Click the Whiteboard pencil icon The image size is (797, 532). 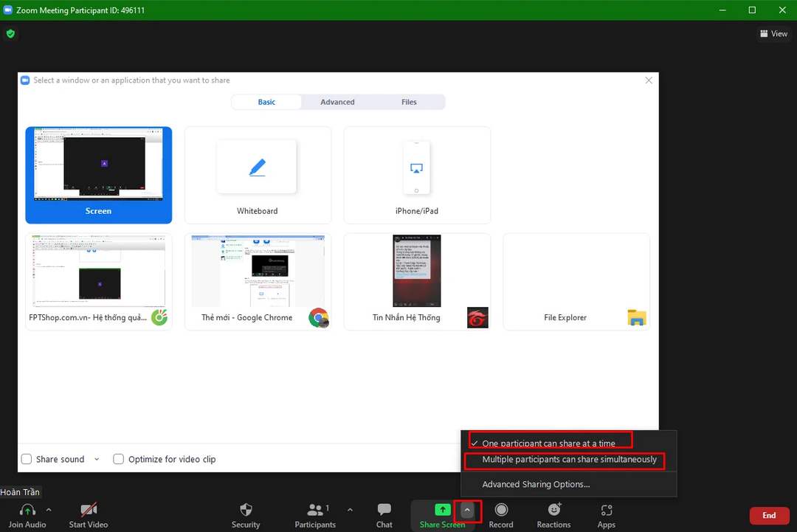(x=258, y=167)
